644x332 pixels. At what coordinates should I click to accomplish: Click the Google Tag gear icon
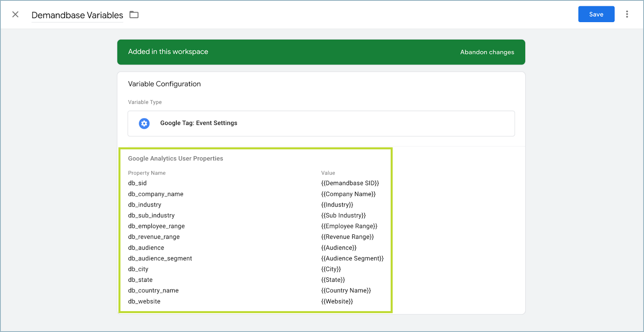coord(144,123)
